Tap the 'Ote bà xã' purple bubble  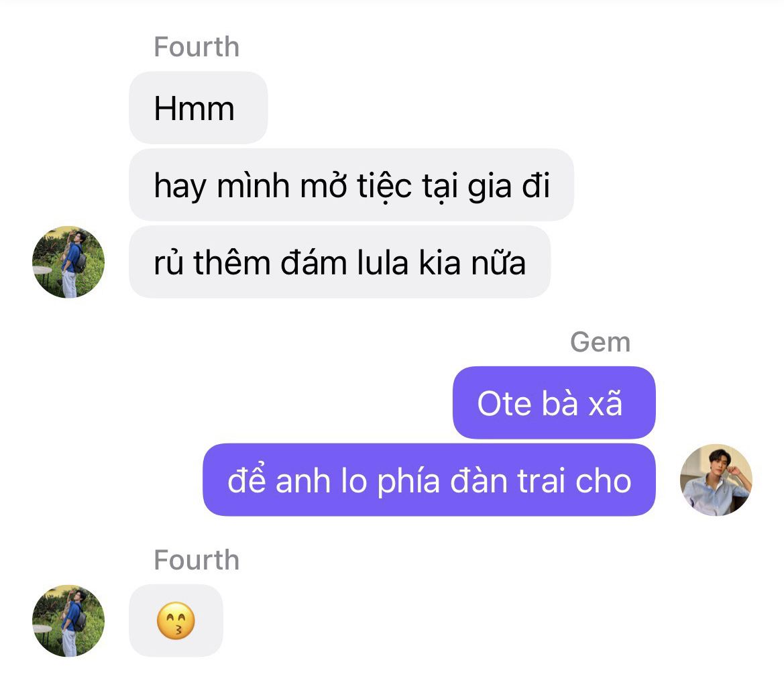point(554,403)
